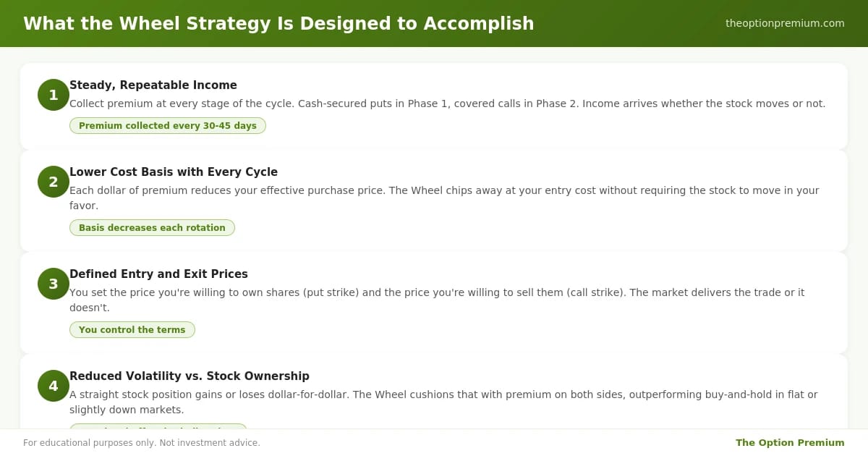The width and height of the screenshot is (868, 456).
Task: Click the 'Steady, Repeatable Income' heading
Action: coord(153,85)
